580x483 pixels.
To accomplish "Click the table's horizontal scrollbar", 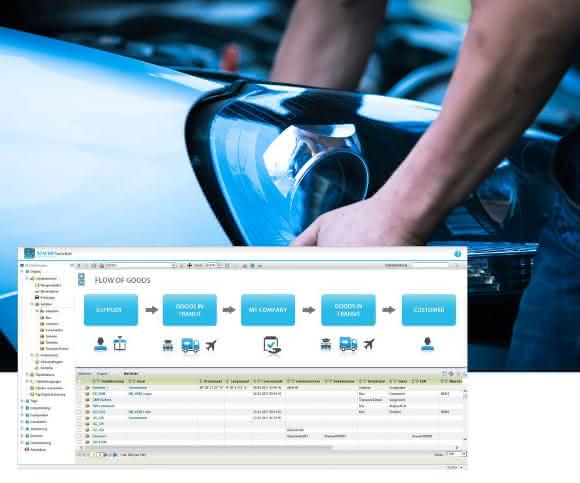I will [x=268, y=448].
